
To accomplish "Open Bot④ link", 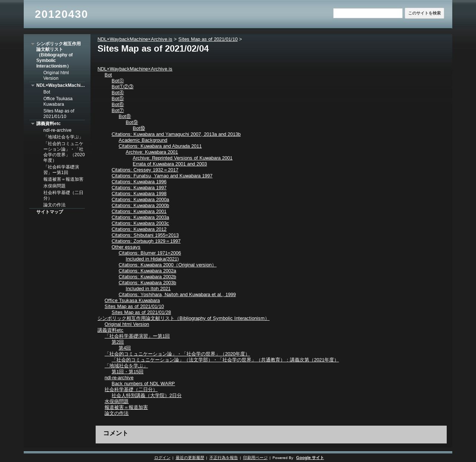I will coord(118,92).
